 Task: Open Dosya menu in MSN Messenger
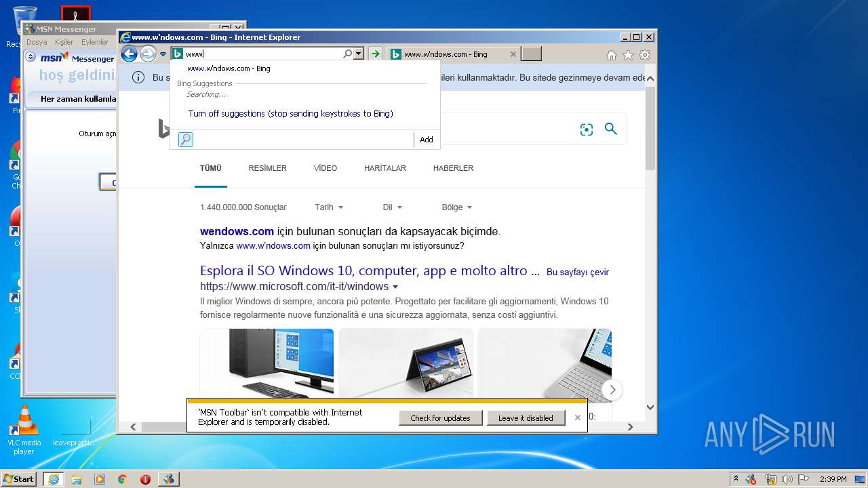pyautogui.click(x=37, y=42)
